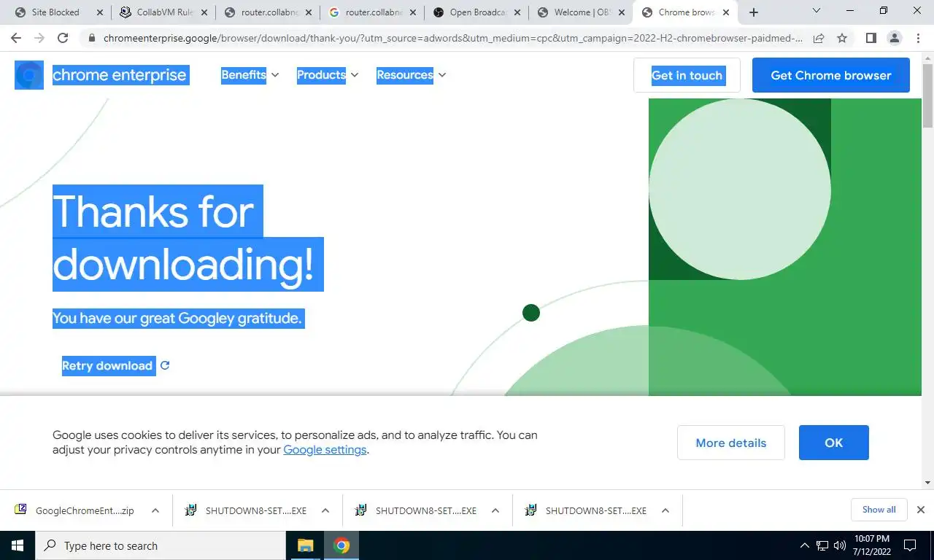934x560 pixels.
Task: Open File Explorer from the taskbar
Action: point(305,545)
